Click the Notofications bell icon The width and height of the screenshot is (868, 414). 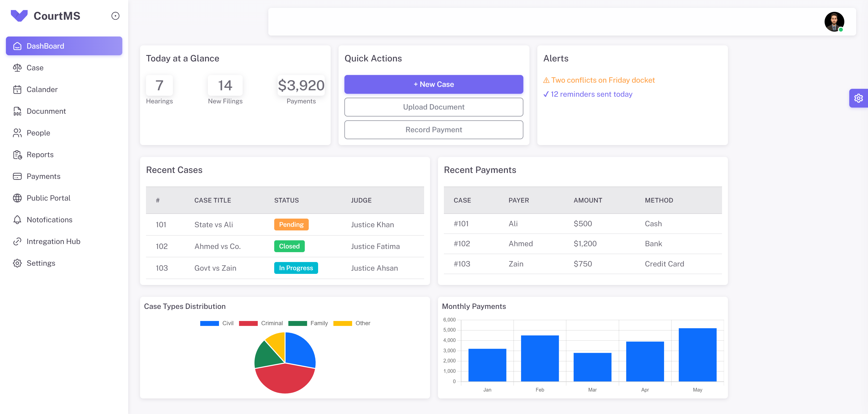pos(17,220)
